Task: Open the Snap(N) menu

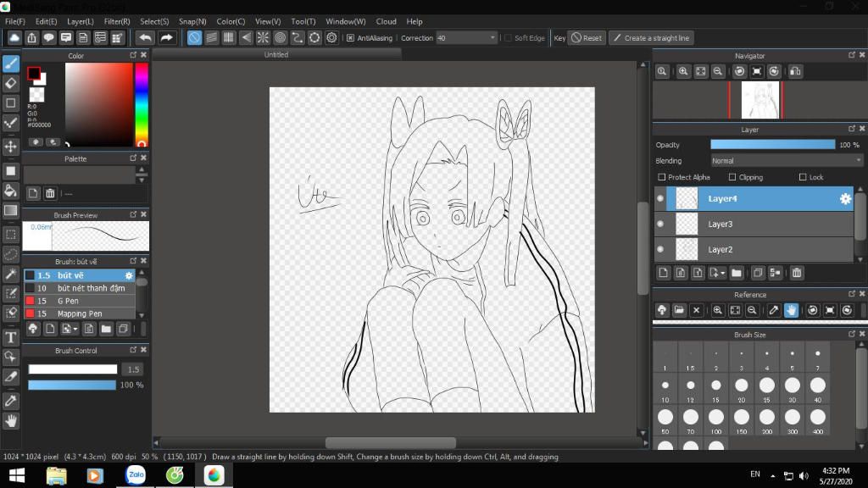Action: point(192,21)
